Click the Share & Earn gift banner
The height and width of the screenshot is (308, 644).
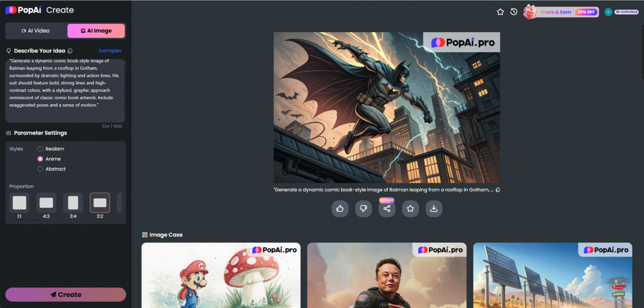pyautogui.click(x=561, y=12)
